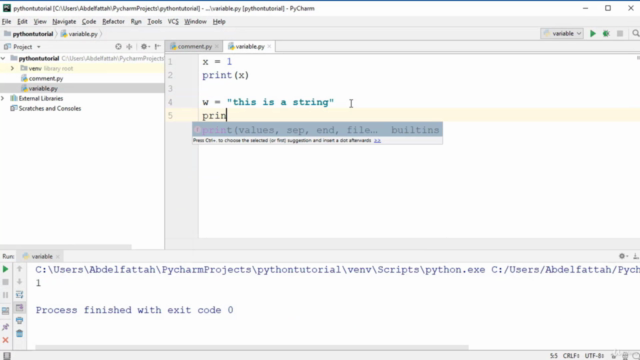Viewport: 640px width, 360px height.
Task: Rerun variable in Run panel
Action: 5,269
